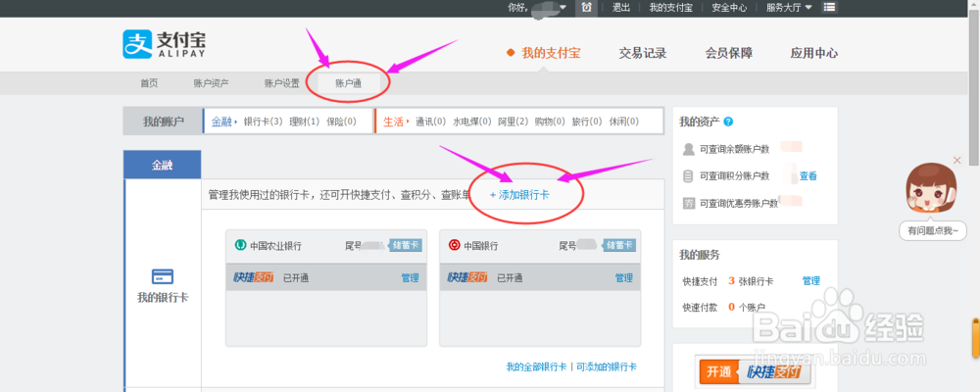The image size is (980, 392).
Task: Select the 我的支付宝 main navigation tab
Action: click(551, 53)
